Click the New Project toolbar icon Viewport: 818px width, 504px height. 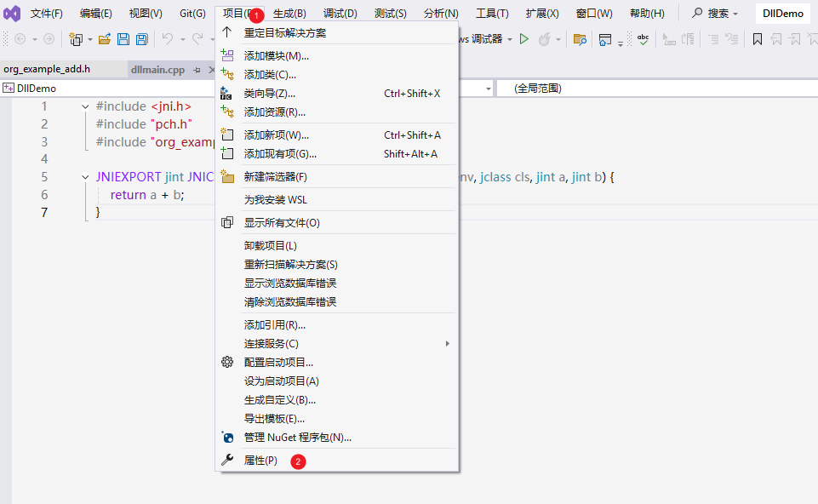[x=76, y=39]
